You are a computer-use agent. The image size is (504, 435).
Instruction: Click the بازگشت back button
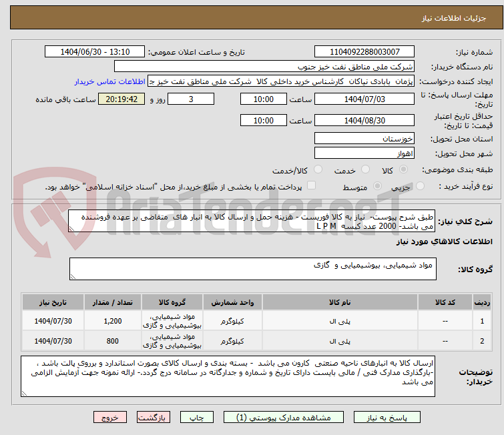(x=154, y=418)
